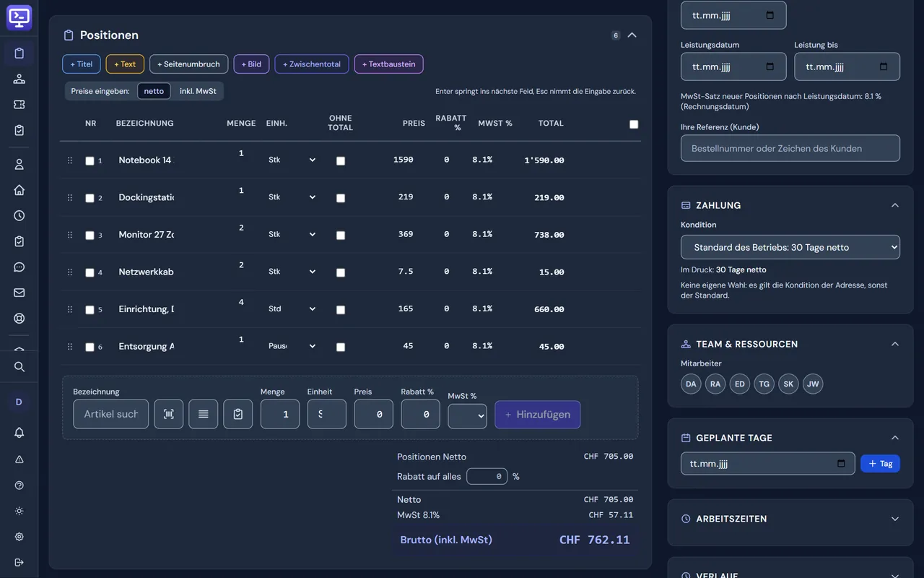Open the mail envelope icon in the sidebar
The height and width of the screenshot is (578, 924).
(19, 293)
